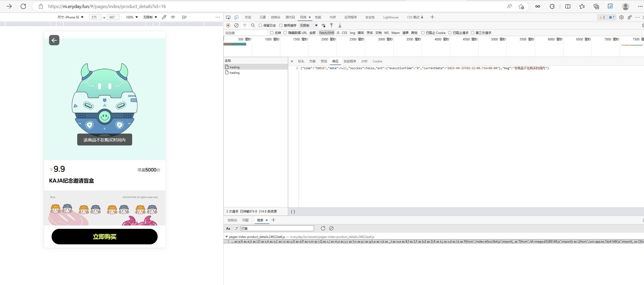Click inspect element picker icon
644x285 pixels.
click(228, 17)
